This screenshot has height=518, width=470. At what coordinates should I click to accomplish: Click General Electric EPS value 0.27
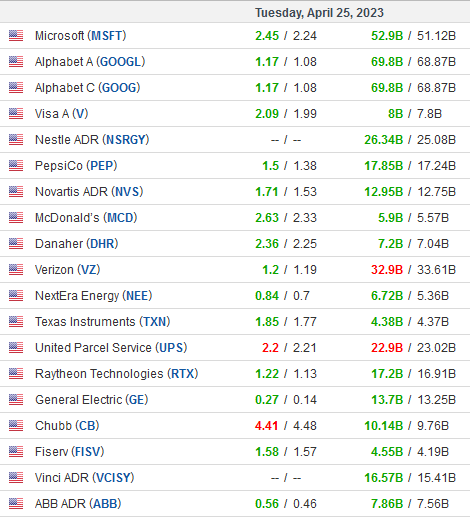267,400
